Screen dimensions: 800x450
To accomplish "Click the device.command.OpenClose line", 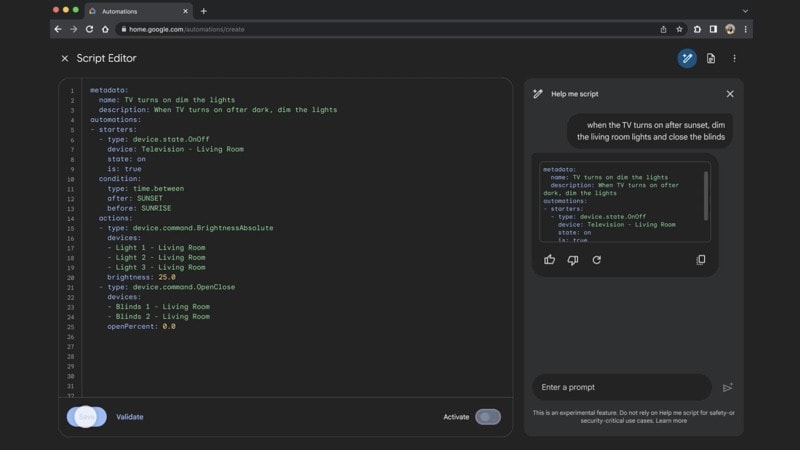I will [x=167, y=287].
